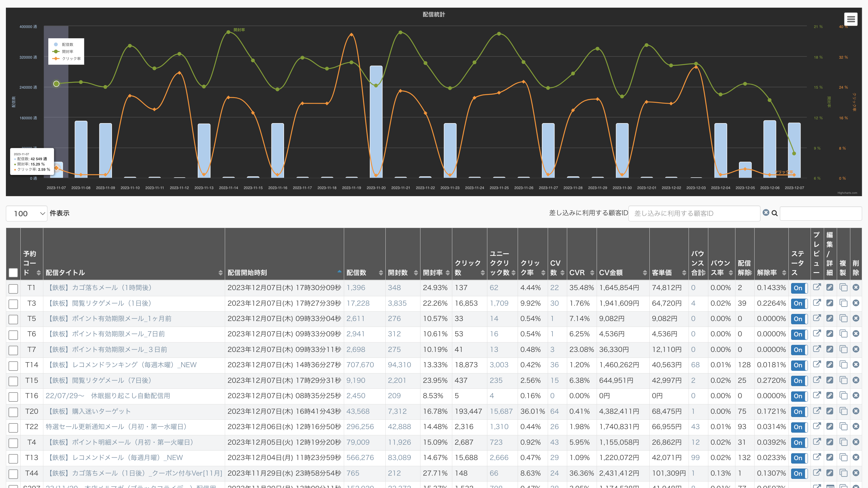This screenshot has height=488, width=868.
Task: Check the checkbox for row T22
Action: [x=13, y=428]
